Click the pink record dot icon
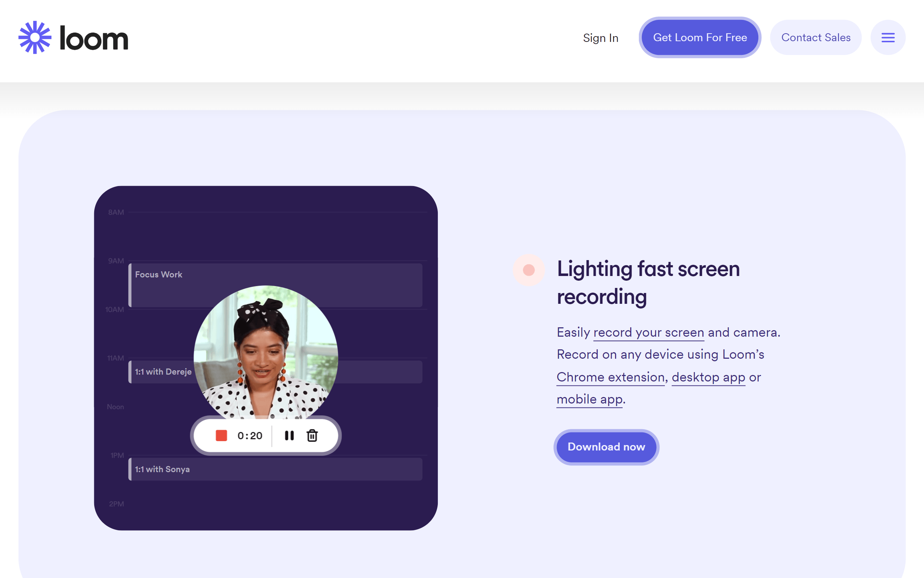 (x=528, y=270)
